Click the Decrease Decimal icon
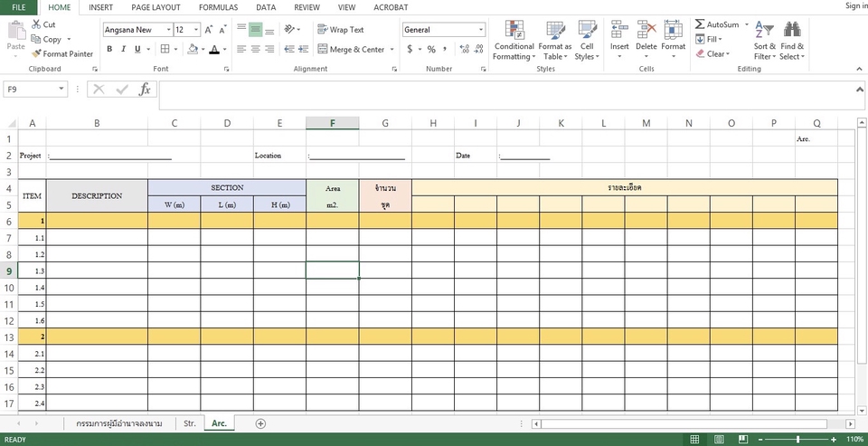Screen dimensions: 868x446 [x=479, y=49]
